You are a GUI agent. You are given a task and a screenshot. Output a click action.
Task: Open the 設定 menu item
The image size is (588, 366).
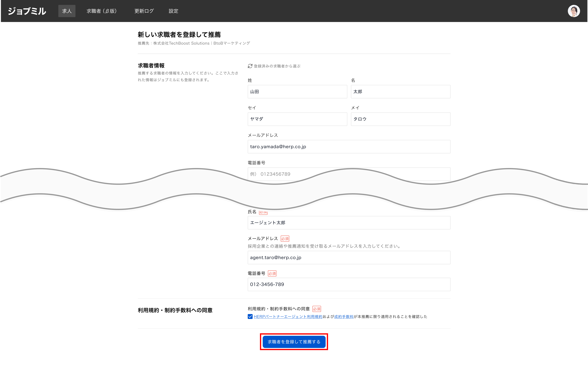[x=173, y=11]
